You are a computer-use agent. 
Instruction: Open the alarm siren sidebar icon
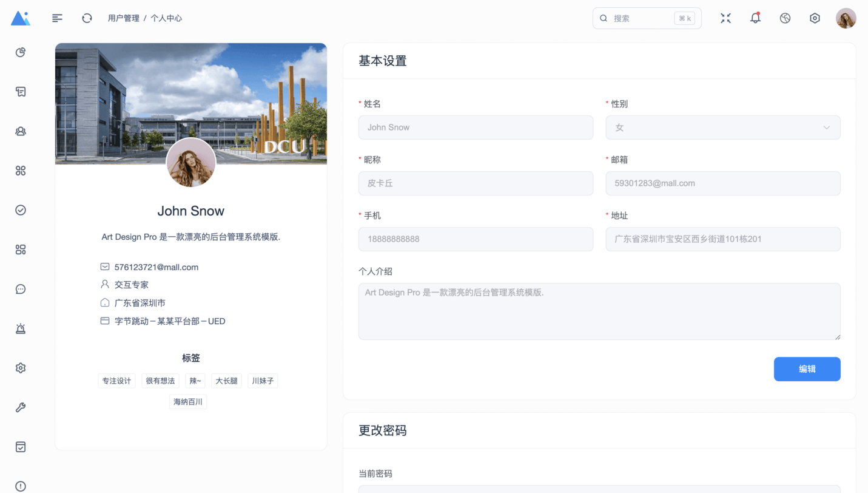point(21,328)
